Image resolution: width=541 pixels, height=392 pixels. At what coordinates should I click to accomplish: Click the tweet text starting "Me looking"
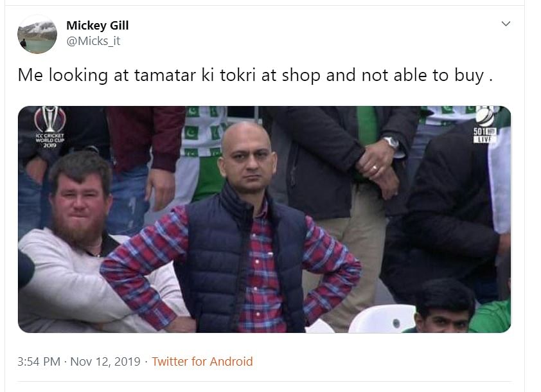[255, 75]
